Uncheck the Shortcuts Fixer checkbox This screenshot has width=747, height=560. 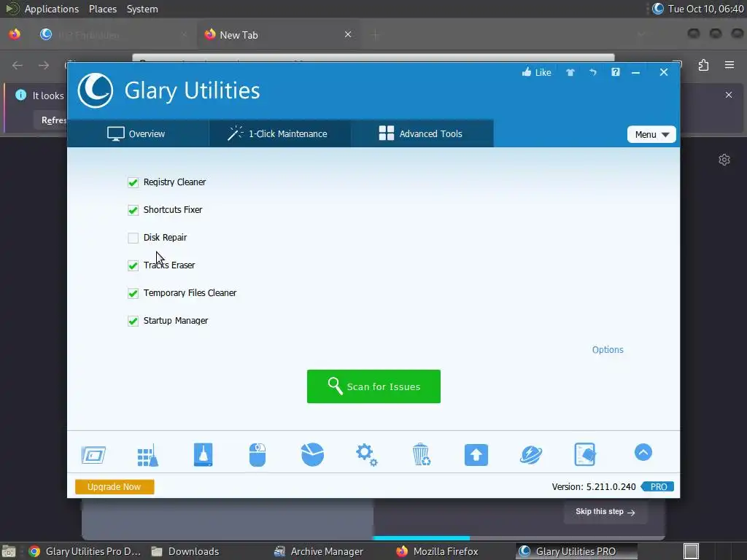pyautogui.click(x=133, y=210)
